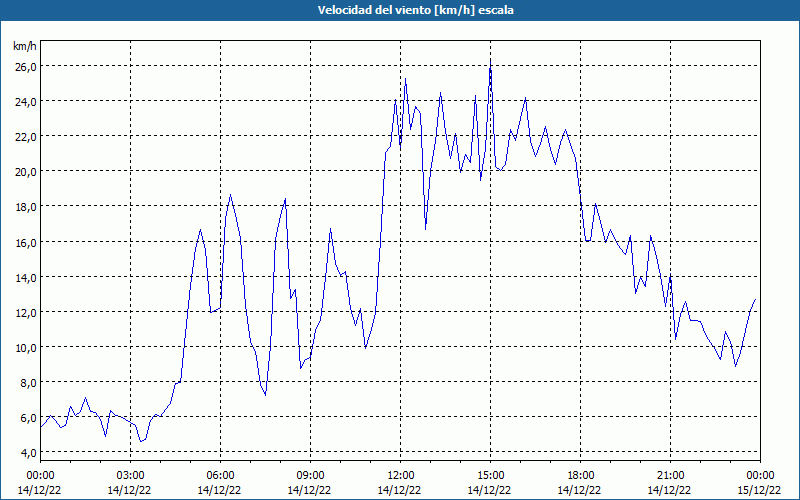Click the 8,0 y-axis value
800x500 pixels.
coord(28,383)
